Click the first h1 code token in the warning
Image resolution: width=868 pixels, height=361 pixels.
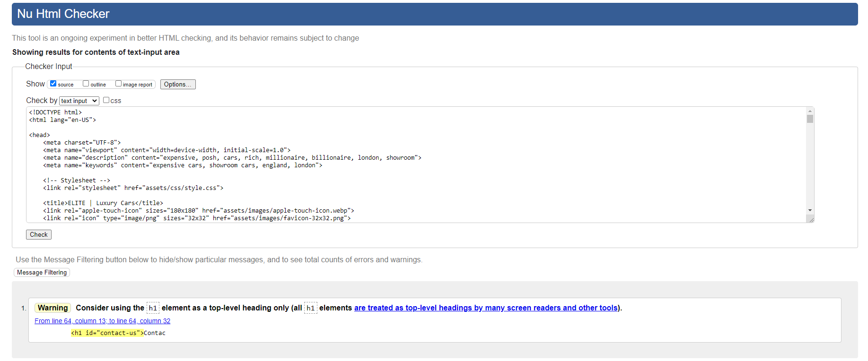click(x=153, y=308)
